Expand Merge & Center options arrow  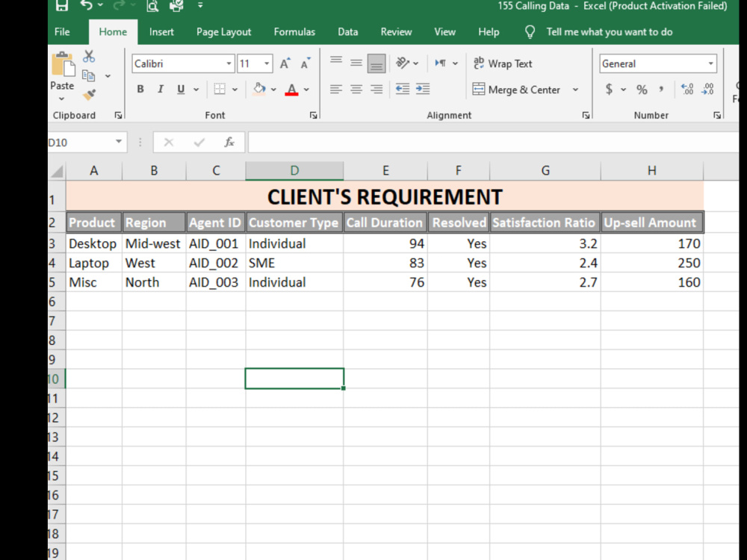pos(575,90)
